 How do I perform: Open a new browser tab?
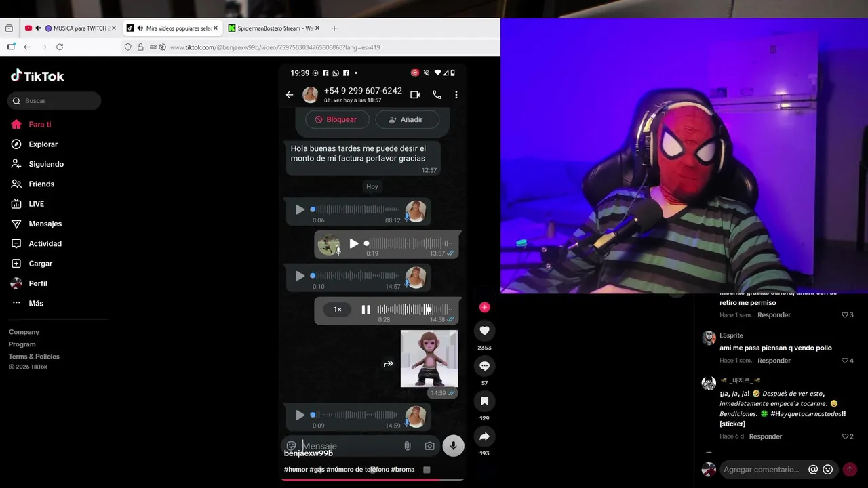[334, 28]
